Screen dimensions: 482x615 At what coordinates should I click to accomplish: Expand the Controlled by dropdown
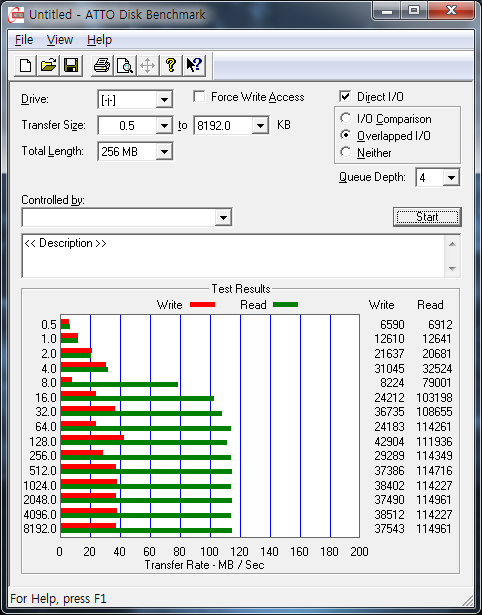click(223, 217)
